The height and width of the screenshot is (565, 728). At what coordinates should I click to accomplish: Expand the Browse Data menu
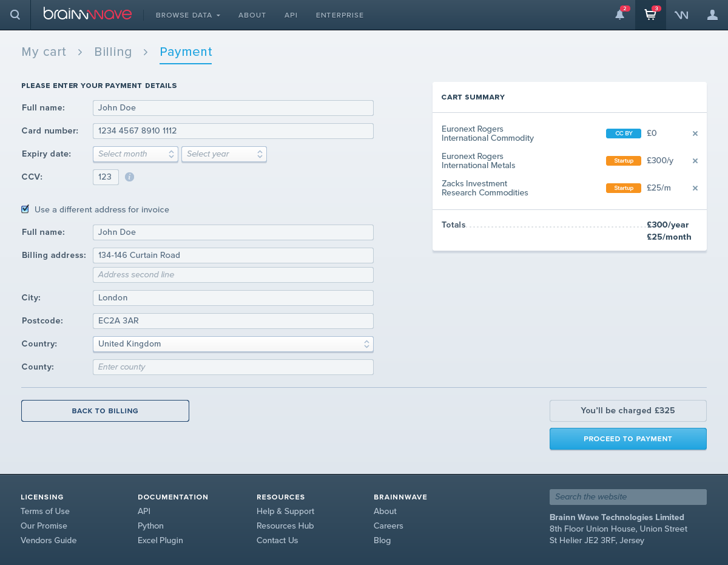click(188, 15)
